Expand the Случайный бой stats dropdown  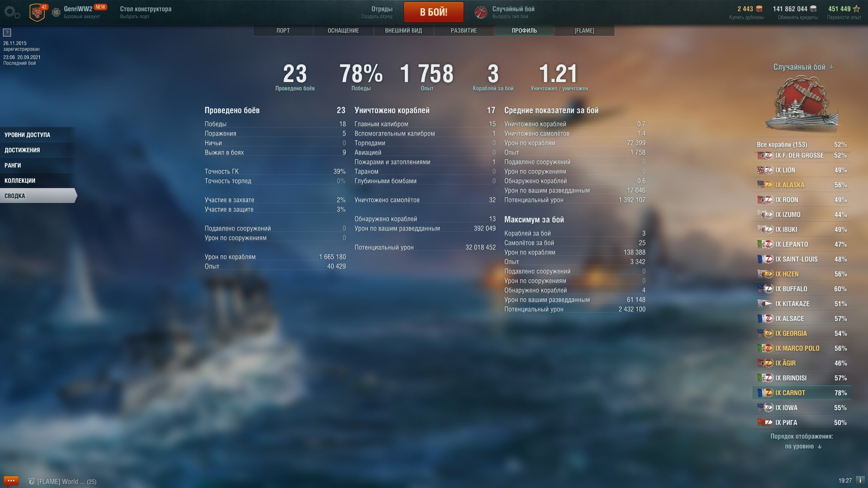point(803,67)
